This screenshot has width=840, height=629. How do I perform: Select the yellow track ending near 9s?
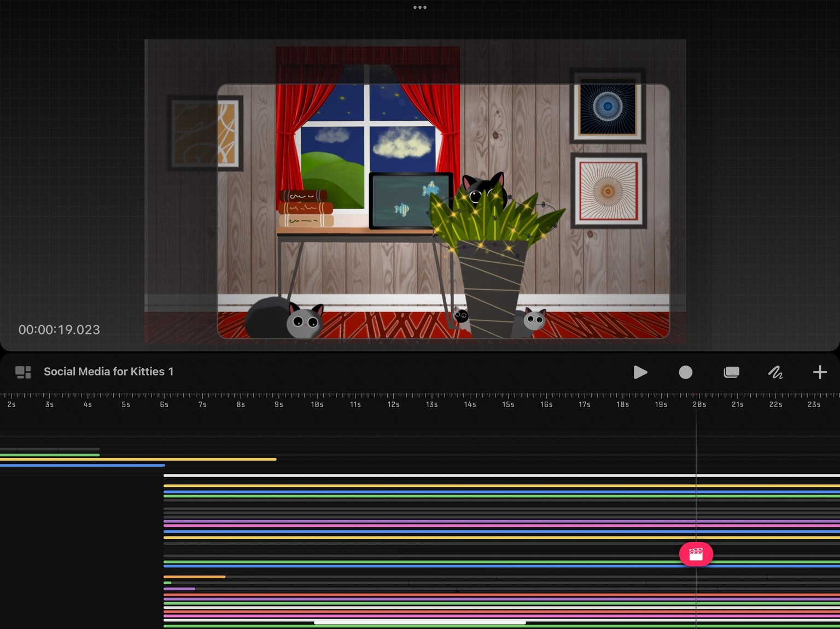(x=138, y=459)
